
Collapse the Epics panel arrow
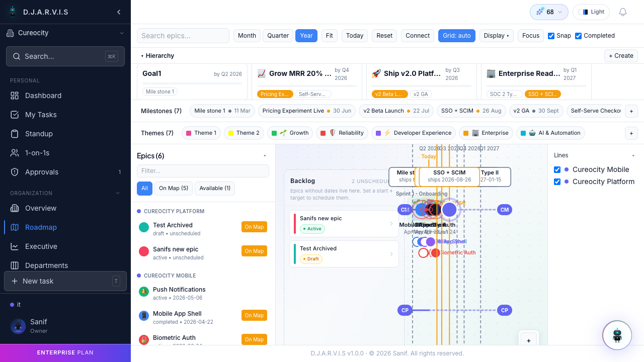265,156
